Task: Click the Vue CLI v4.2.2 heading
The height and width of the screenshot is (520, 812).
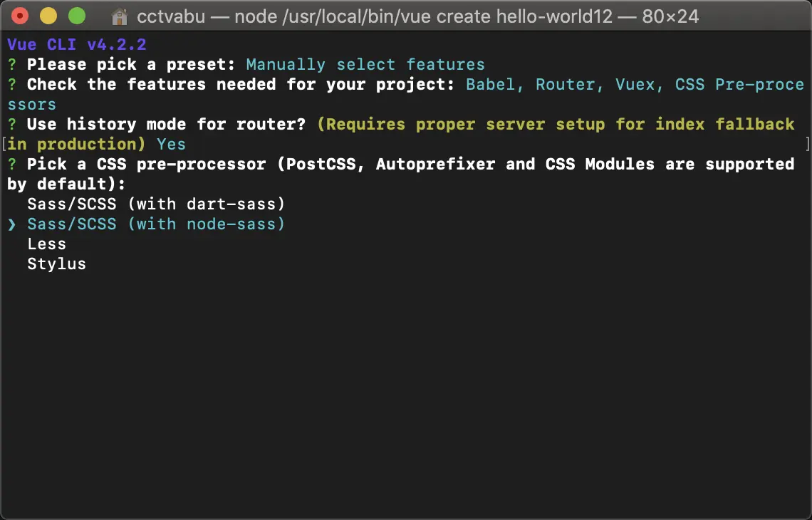Action: pyautogui.click(x=77, y=45)
